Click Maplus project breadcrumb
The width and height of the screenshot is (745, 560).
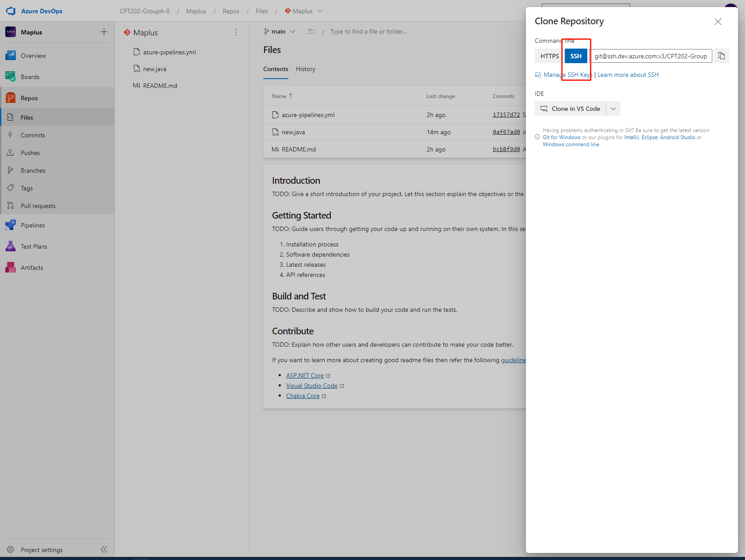point(196,11)
